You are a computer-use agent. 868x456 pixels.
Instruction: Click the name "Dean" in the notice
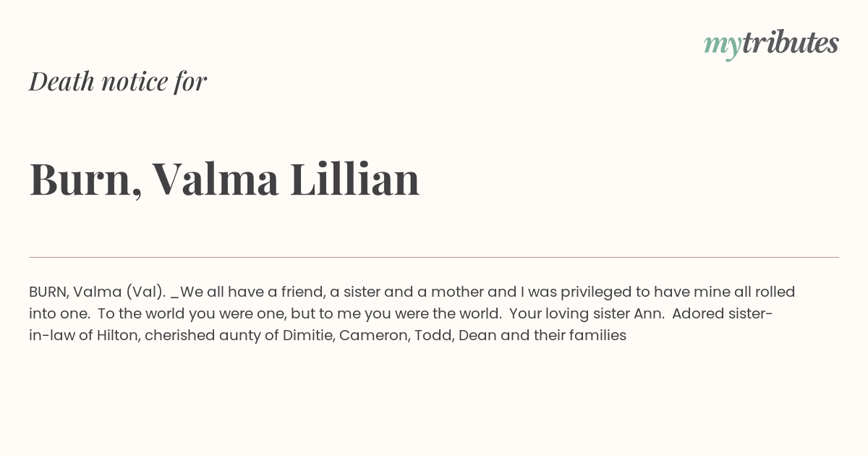(x=471, y=336)
